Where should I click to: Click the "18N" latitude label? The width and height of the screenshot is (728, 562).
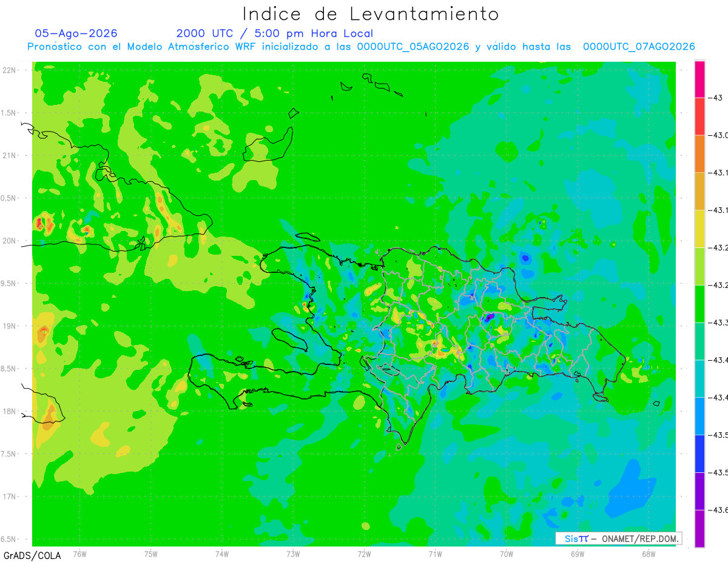tap(9, 411)
